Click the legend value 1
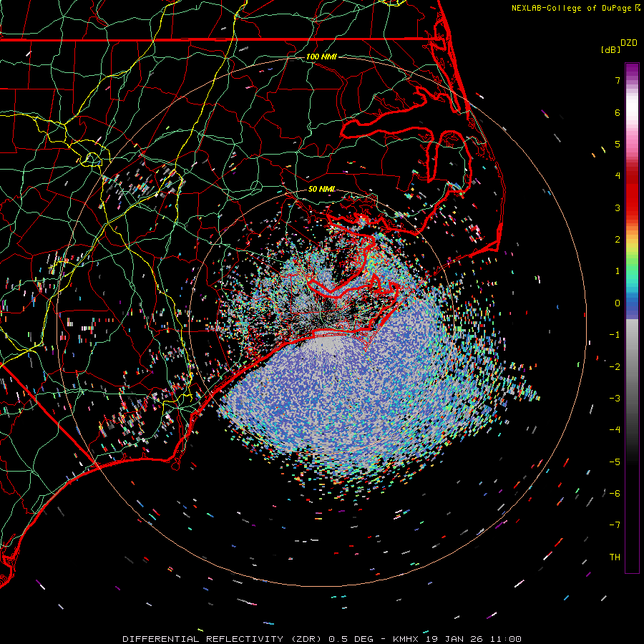Image resolution: width=644 pixels, height=644 pixels. [618, 271]
